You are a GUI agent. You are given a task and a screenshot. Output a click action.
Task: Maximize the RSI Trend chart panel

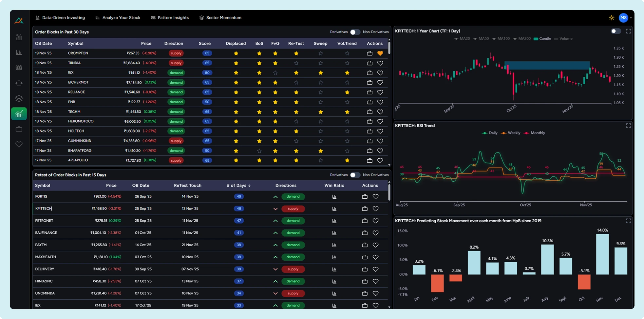(628, 126)
